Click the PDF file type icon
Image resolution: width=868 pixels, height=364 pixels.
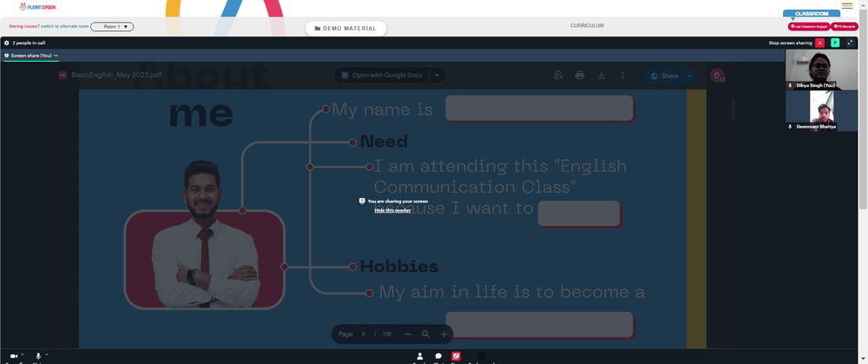(62, 76)
